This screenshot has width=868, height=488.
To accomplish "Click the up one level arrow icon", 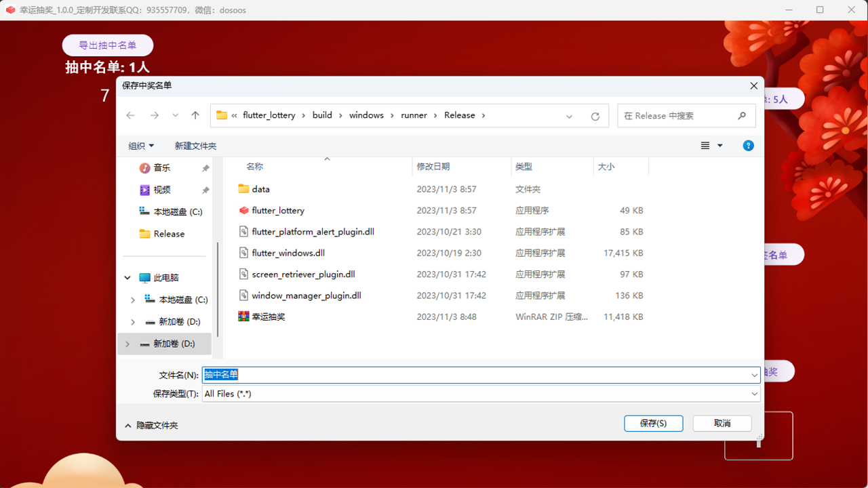I will click(x=195, y=115).
